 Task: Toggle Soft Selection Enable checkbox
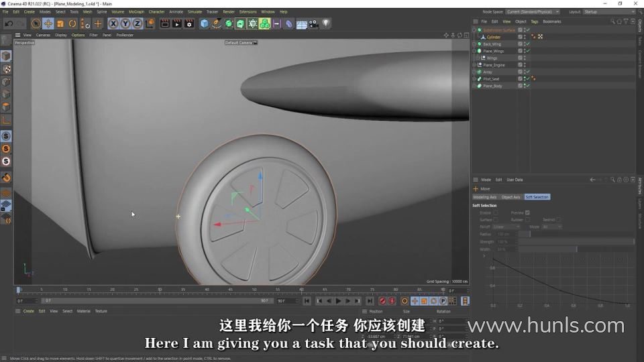[496, 213]
